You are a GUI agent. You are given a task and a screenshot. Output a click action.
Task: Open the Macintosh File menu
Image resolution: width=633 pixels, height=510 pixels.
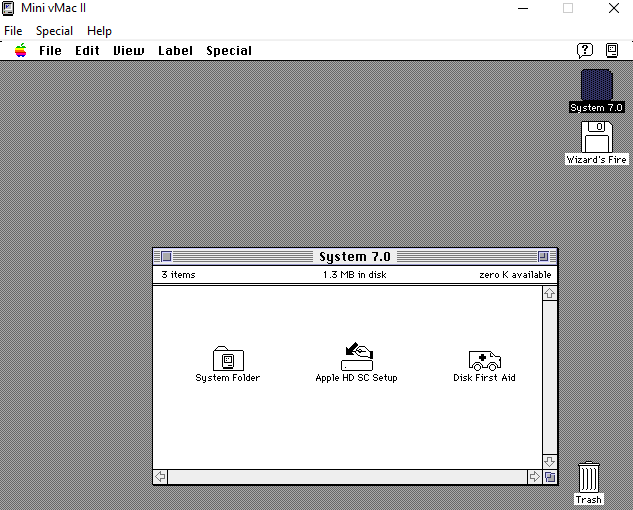point(50,51)
